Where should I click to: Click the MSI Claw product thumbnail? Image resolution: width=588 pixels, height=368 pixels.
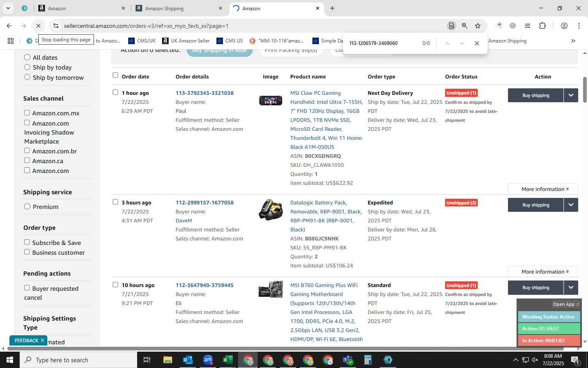point(271,100)
